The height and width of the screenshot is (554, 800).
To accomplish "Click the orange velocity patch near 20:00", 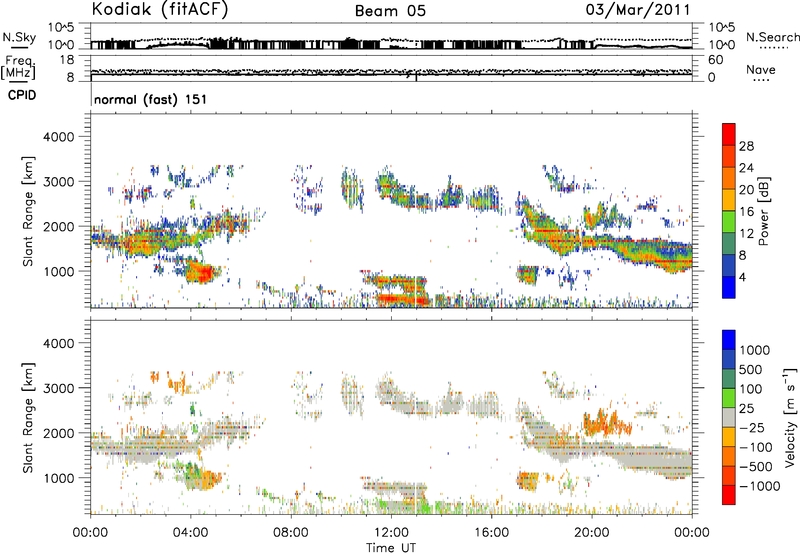I will tap(606, 422).
